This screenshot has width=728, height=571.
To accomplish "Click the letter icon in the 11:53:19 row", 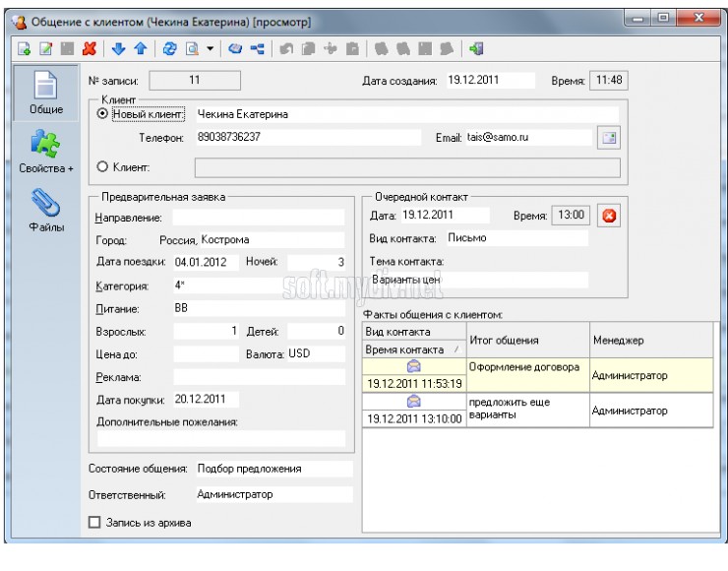I will (413, 366).
